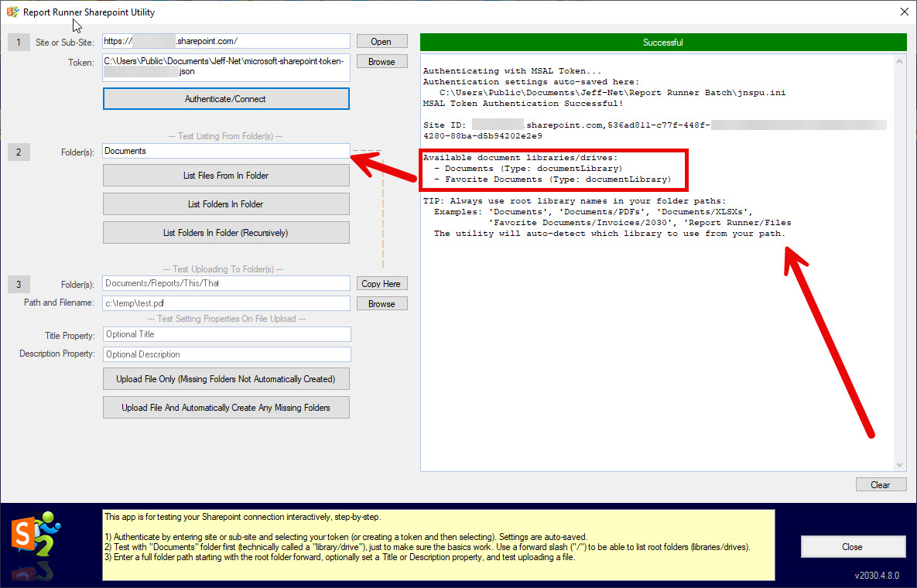Click the Folder(s) field containing Documents
This screenshot has height=588, width=917.
(226, 151)
